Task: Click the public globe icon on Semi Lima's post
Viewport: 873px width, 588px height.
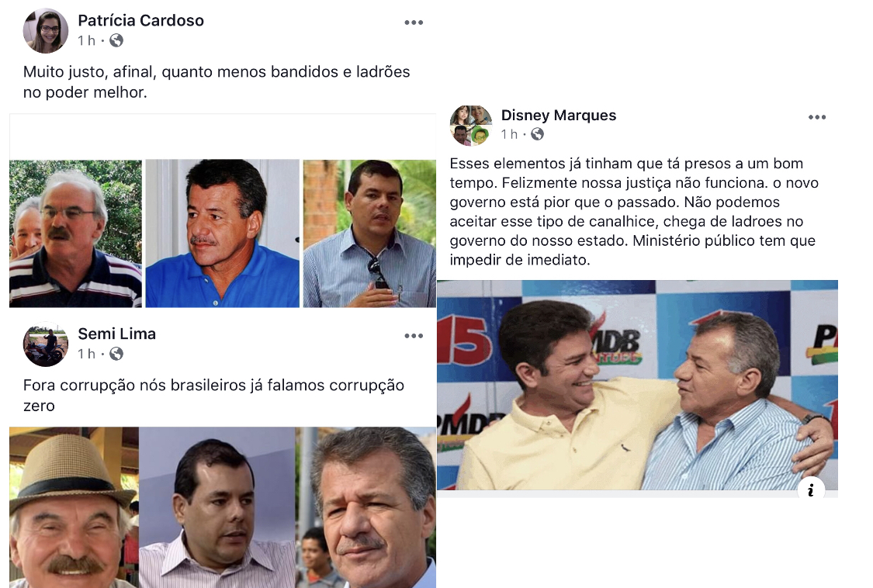Action: [116, 355]
